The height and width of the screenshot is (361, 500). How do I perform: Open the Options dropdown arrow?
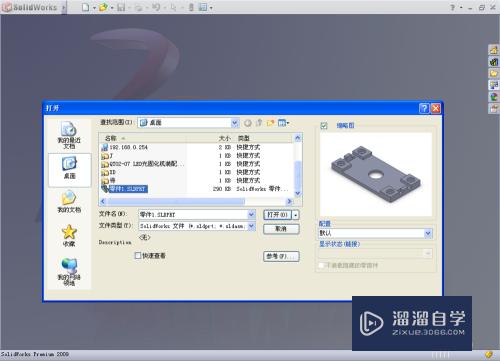211,8
